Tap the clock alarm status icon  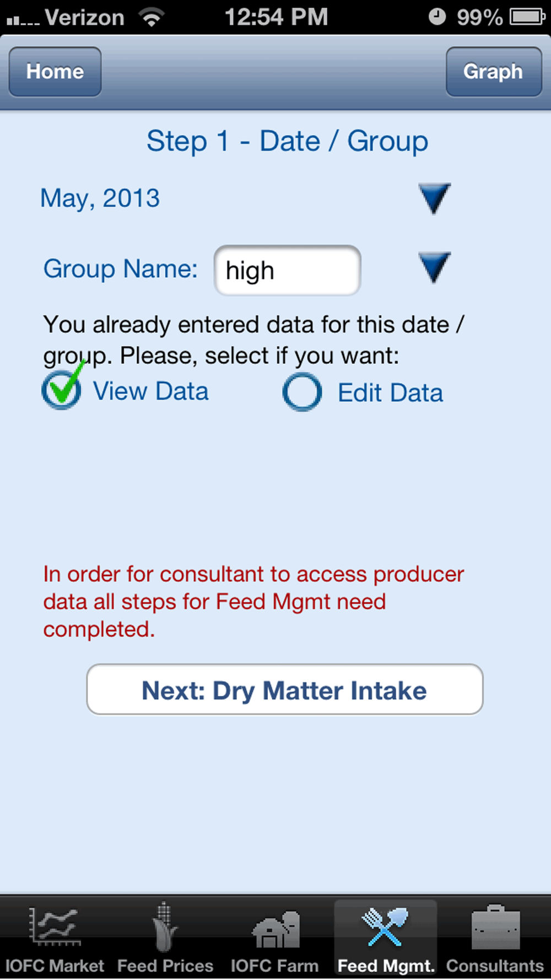pyautogui.click(x=437, y=17)
